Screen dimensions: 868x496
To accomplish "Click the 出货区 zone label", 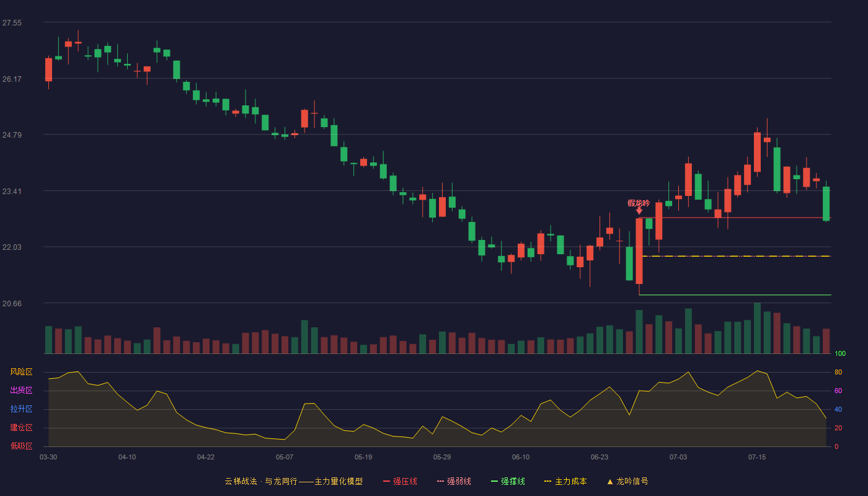I will tap(21, 391).
